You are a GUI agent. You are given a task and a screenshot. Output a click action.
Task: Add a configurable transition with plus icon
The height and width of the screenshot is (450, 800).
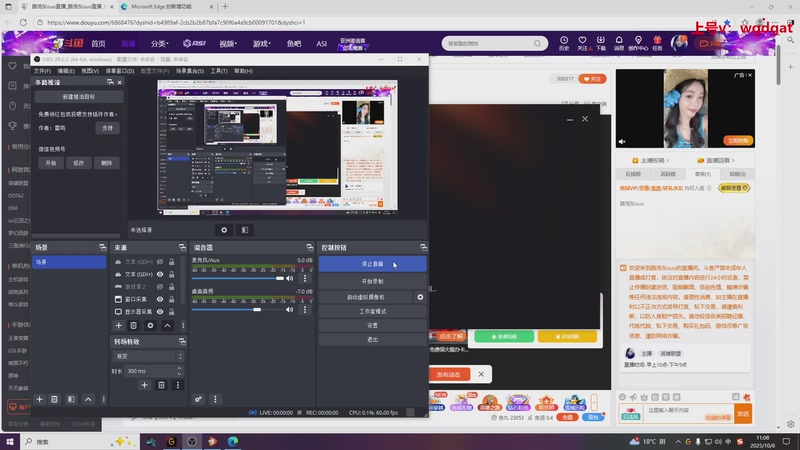144,385
